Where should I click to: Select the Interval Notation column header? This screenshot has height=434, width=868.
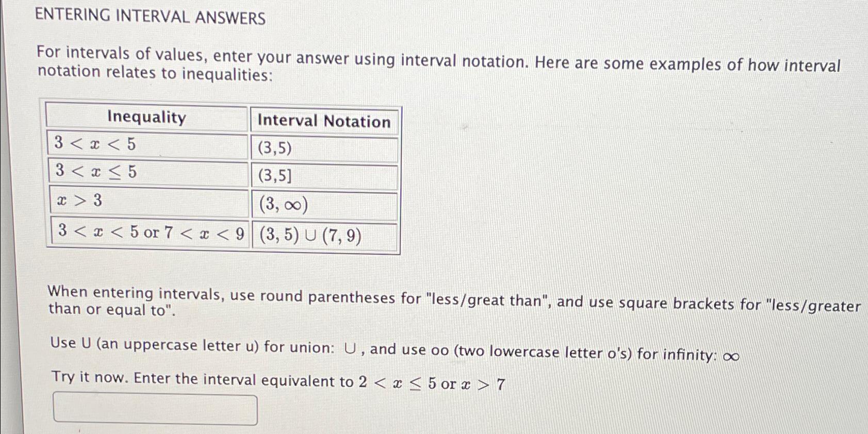[x=324, y=121]
